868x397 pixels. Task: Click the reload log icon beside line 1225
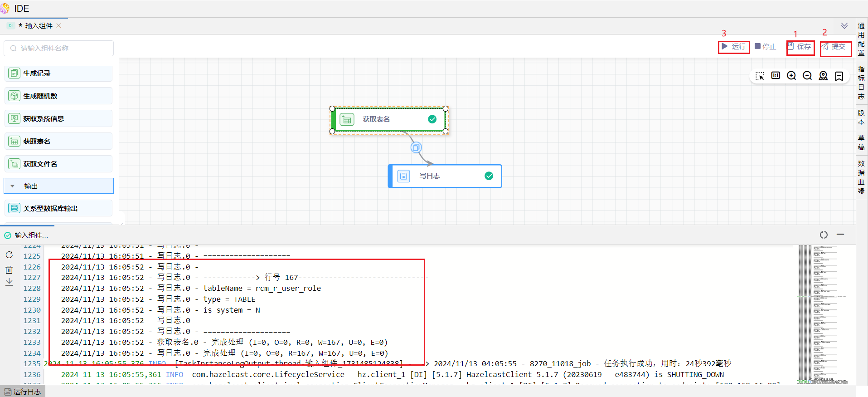click(x=9, y=255)
